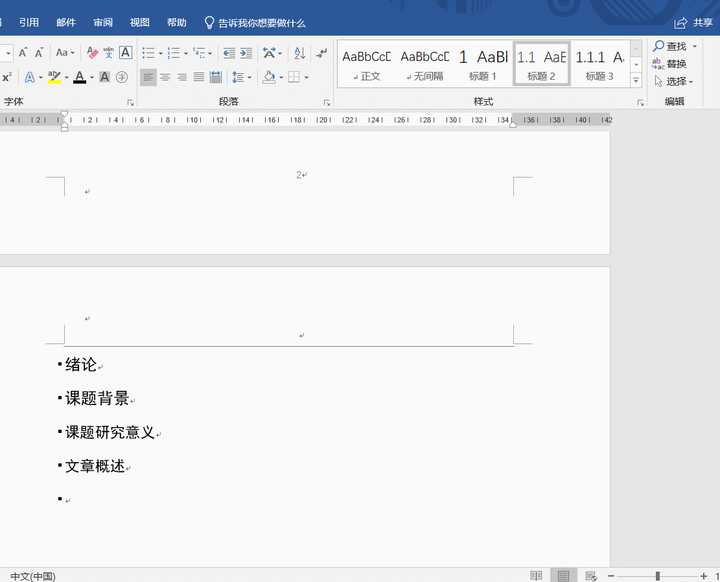
Task: Click the 共享 share button
Action: tap(693, 23)
